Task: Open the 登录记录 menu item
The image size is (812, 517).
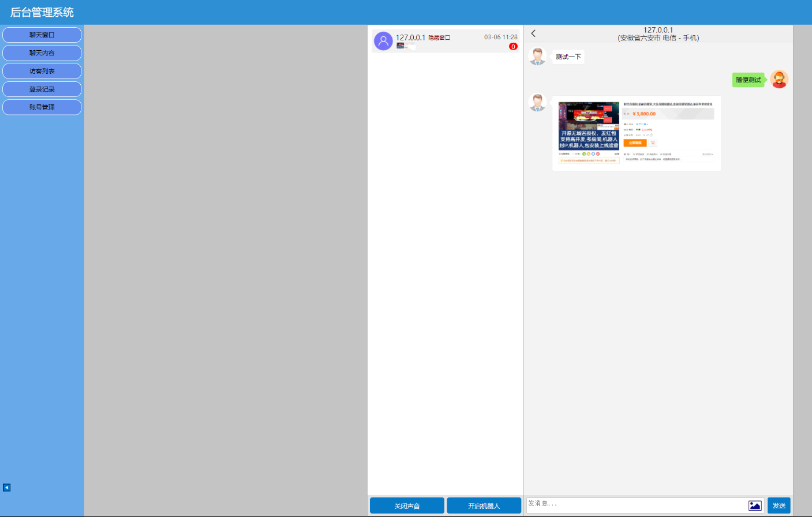Action: click(x=42, y=89)
